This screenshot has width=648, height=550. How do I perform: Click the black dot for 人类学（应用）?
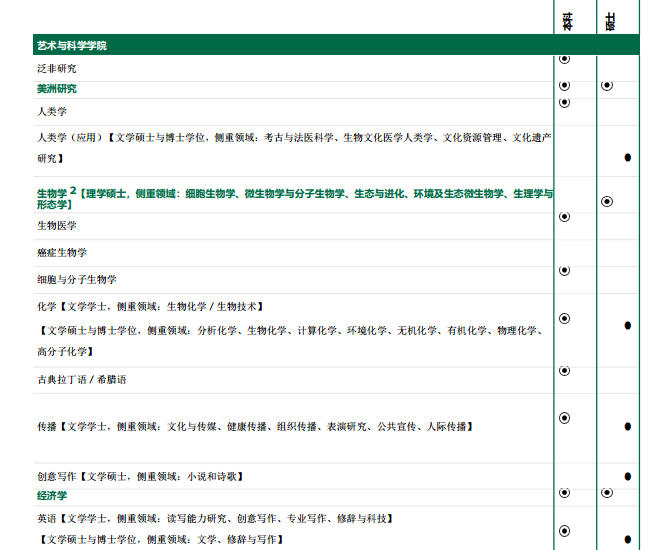(627, 157)
